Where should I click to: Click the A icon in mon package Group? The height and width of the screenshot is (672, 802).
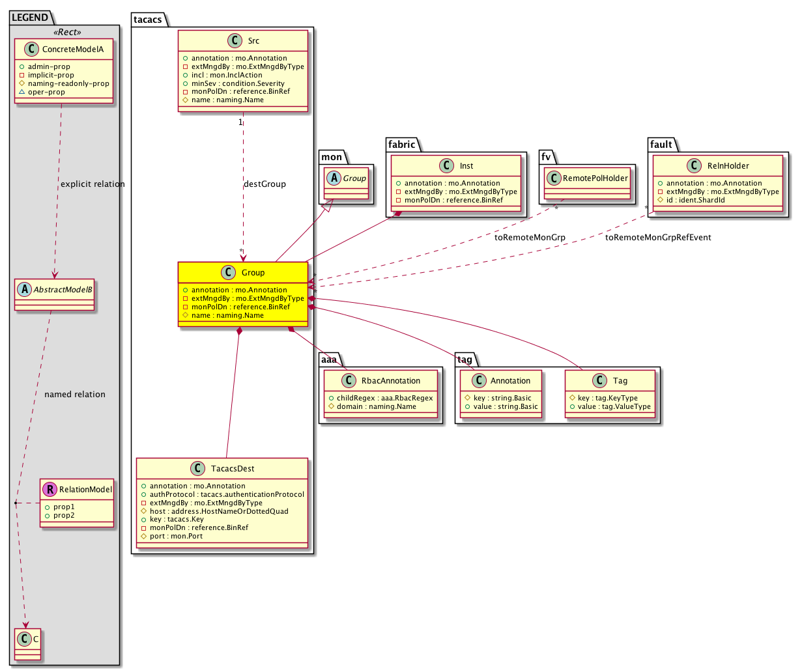333,178
